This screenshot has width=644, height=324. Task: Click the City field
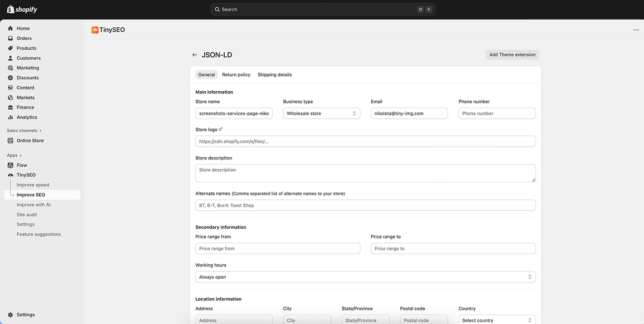307,320
